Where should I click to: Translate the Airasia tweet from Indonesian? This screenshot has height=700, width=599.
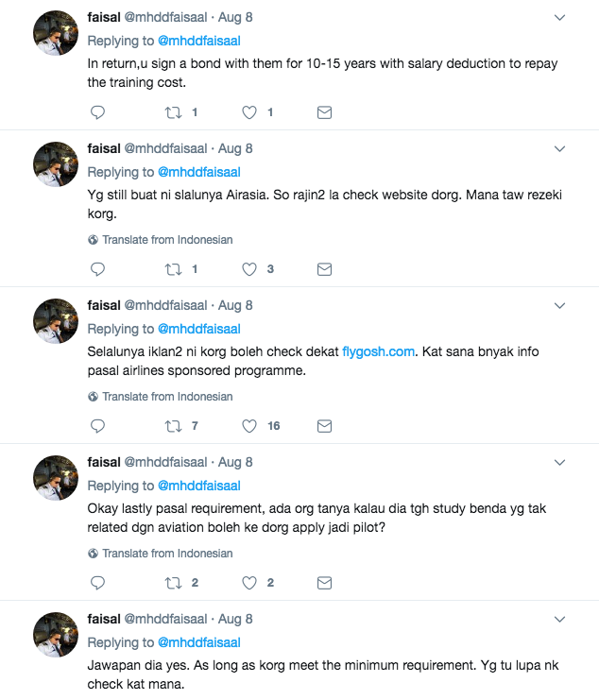tap(166, 240)
